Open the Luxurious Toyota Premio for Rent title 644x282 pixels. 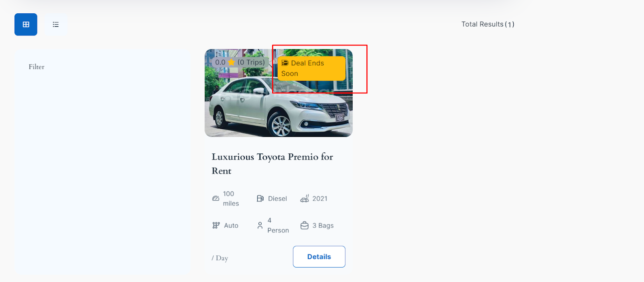[272, 164]
